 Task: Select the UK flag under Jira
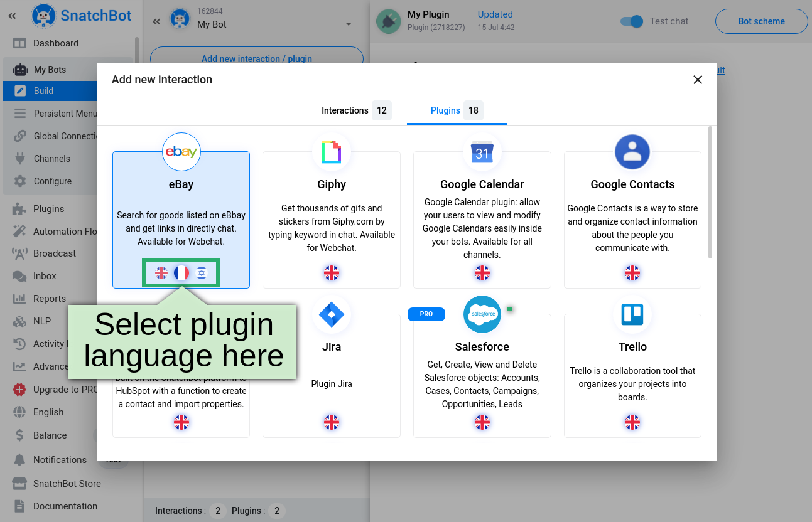tap(332, 422)
